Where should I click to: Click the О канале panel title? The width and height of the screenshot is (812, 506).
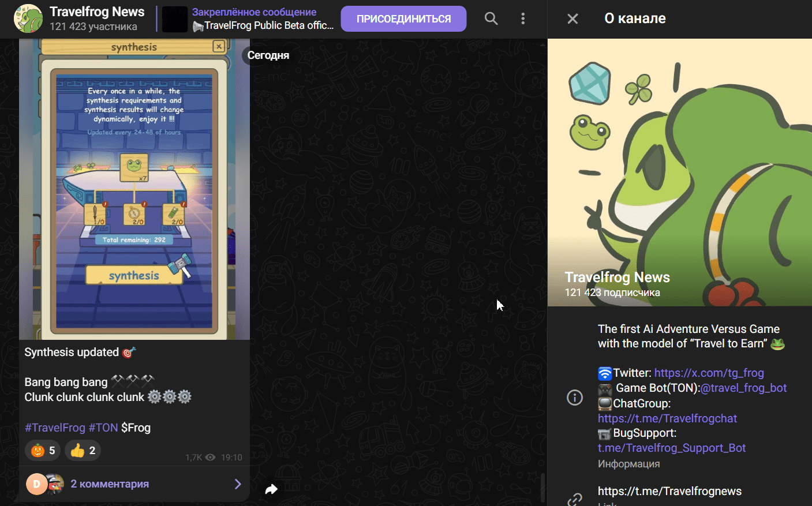point(635,18)
